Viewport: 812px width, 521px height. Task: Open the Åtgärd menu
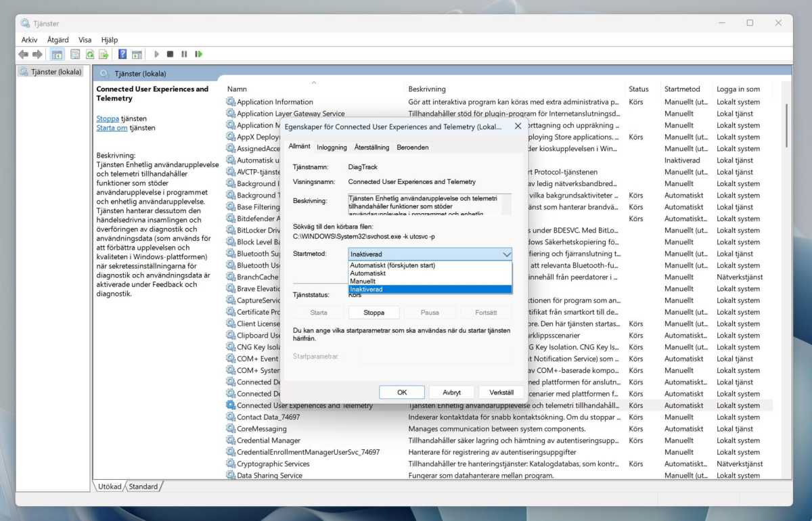[58, 40]
